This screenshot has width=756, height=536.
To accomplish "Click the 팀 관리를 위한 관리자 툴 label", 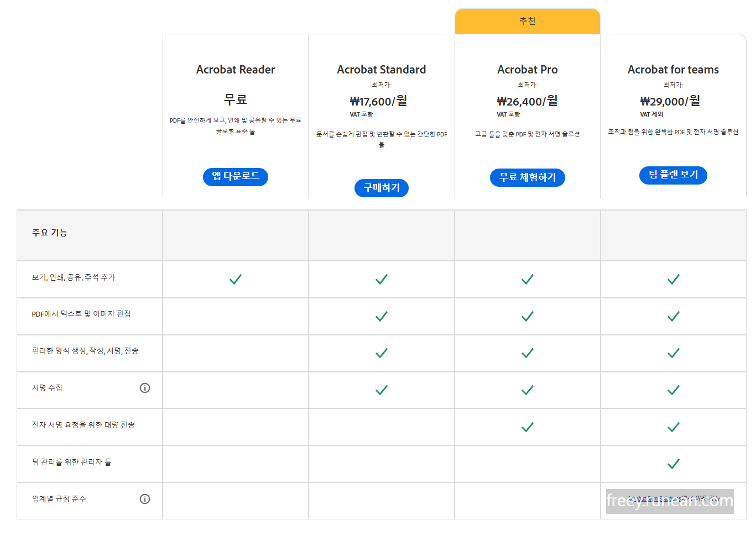I will tap(71, 462).
